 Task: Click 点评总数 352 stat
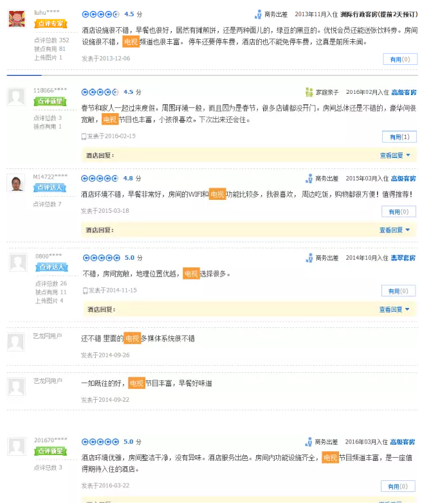pos(51,40)
